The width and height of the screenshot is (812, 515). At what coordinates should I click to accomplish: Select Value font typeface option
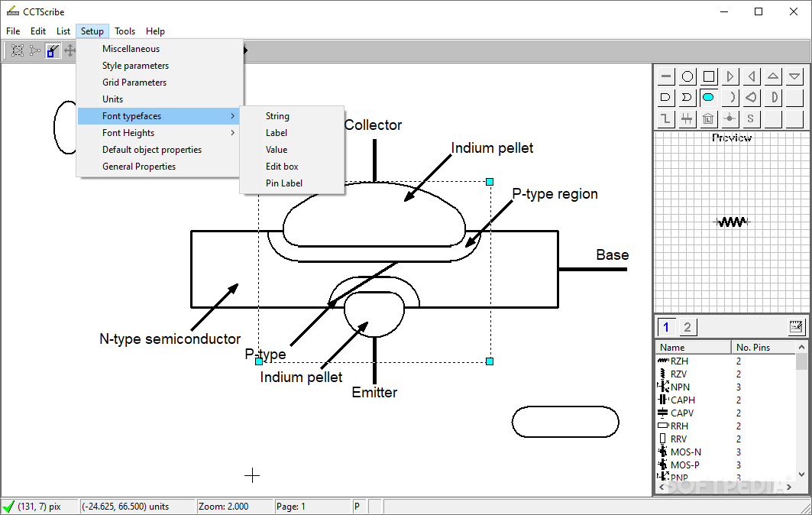coord(292,150)
